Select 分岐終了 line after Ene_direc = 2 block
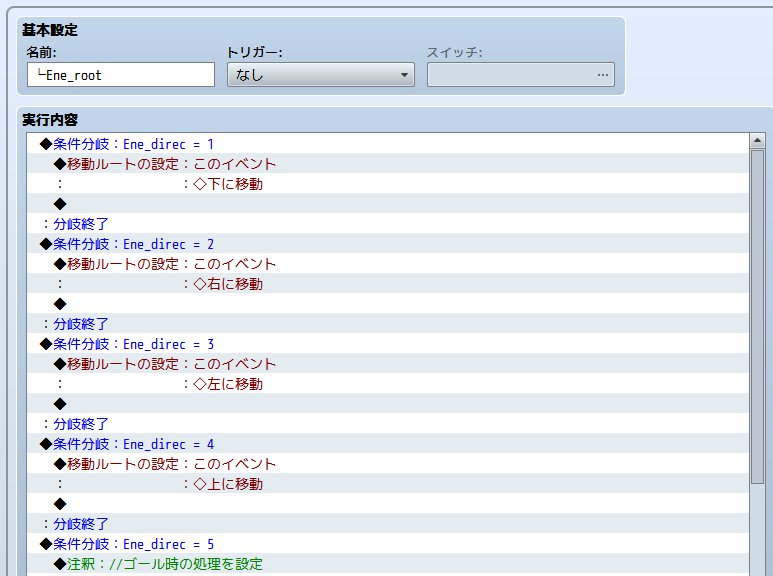773x576 pixels. [x=388, y=324]
